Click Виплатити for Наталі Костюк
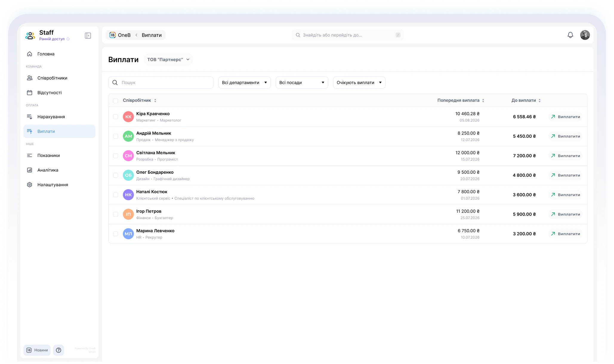Image resolution: width=614 pixels, height=364 pixels. [x=565, y=195]
